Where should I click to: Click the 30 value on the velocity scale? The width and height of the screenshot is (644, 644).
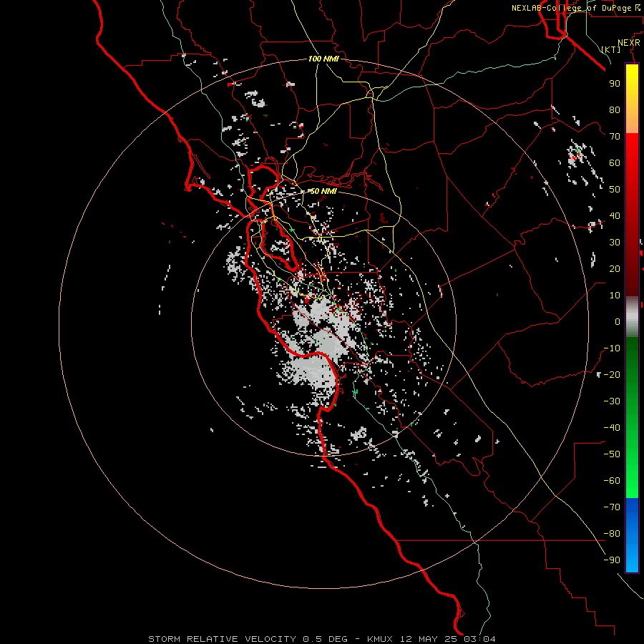(615, 243)
